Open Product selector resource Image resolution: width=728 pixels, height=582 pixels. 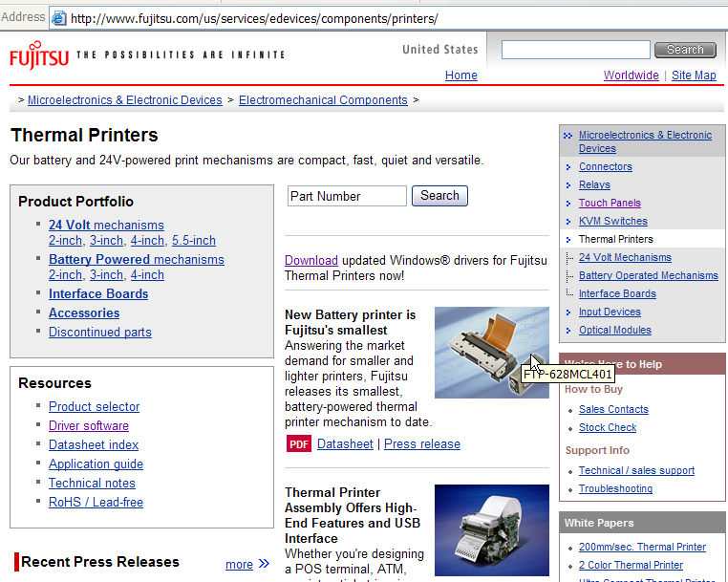(x=95, y=406)
